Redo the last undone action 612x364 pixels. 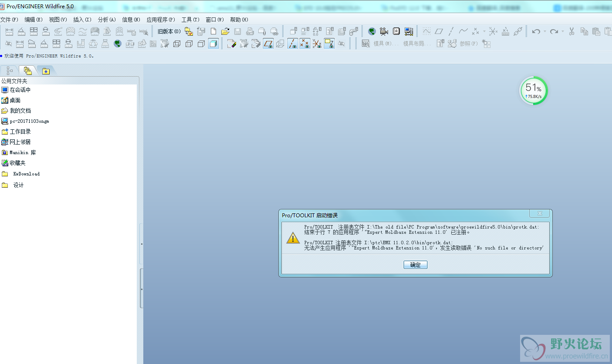554,31
